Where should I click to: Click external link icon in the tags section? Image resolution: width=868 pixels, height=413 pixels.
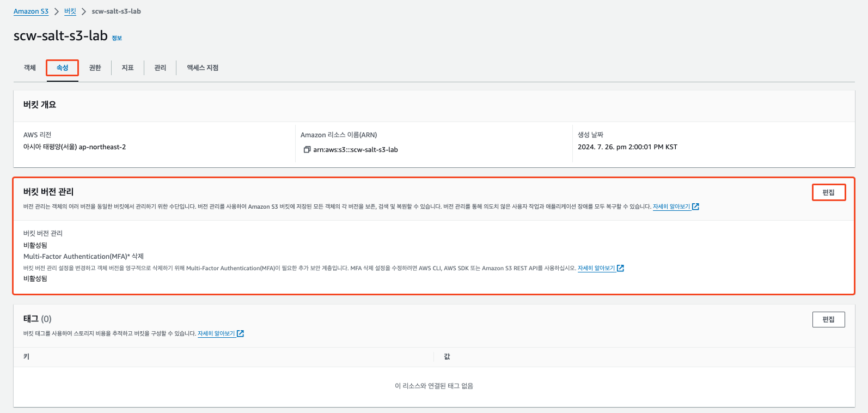[240, 333]
